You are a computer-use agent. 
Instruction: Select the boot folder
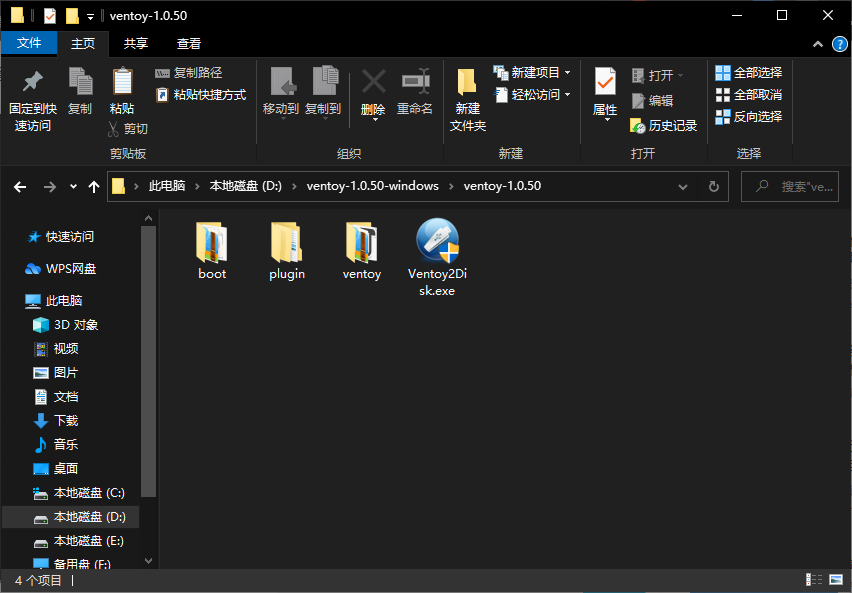[212, 250]
